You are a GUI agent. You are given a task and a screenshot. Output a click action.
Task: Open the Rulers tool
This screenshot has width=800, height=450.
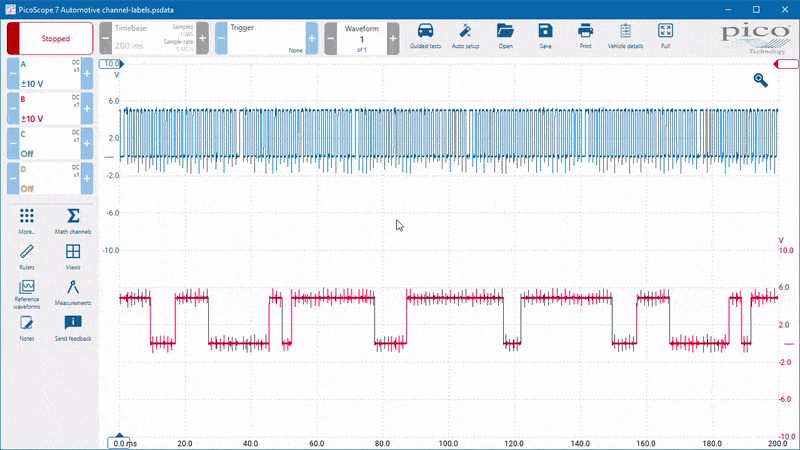click(27, 257)
